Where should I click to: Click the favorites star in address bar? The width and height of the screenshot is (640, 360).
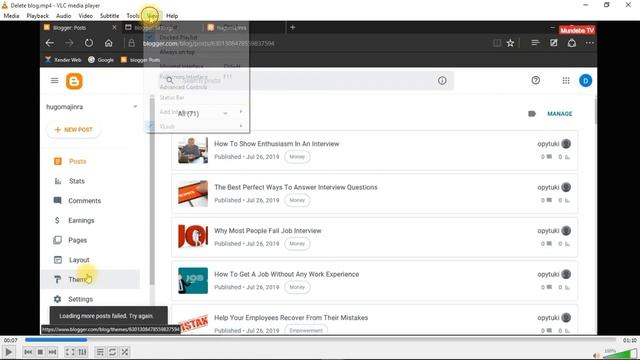click(x=510, y=43)
